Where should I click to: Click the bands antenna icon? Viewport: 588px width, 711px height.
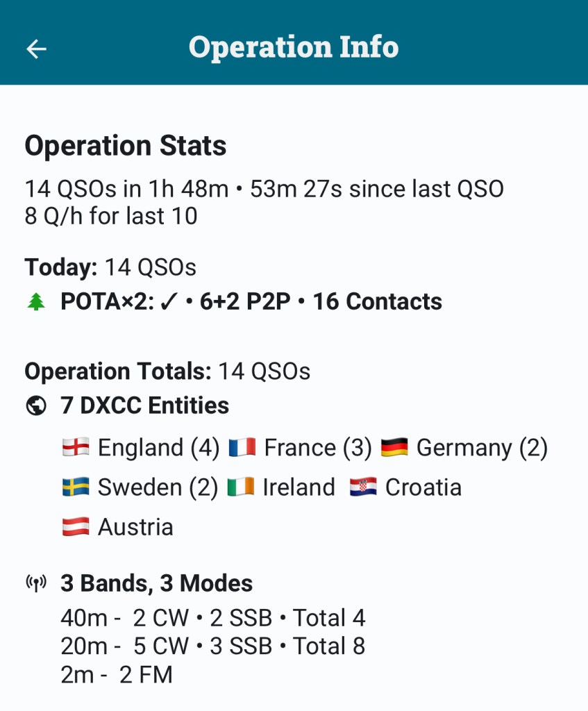coord(36,583)
